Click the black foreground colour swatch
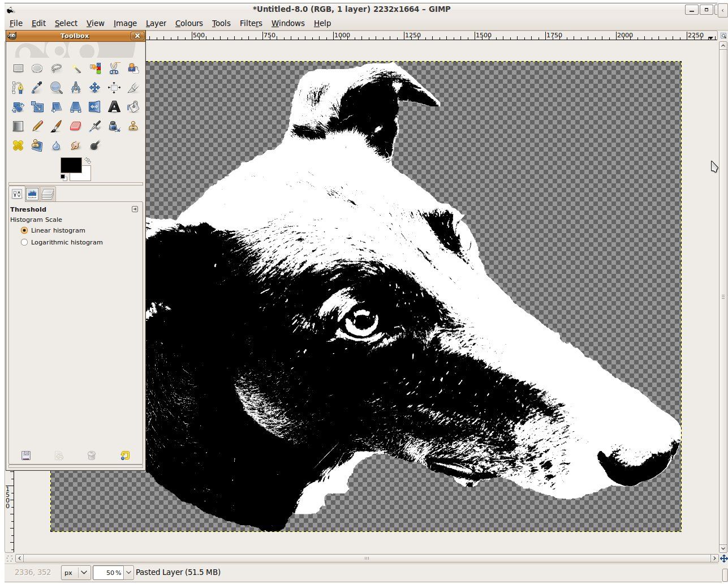The image size is (728, 584). [x=70, y=166]
